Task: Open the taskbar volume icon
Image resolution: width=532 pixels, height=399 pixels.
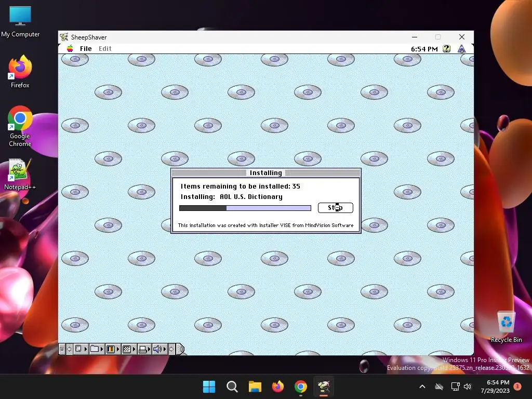Action: [x=468, y=387]
